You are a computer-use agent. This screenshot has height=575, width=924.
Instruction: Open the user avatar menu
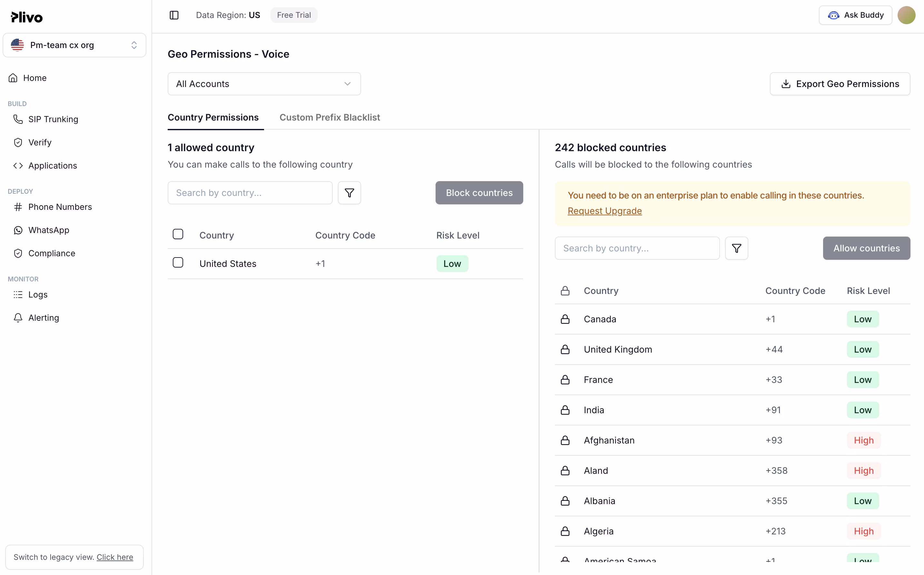(906, 15)
